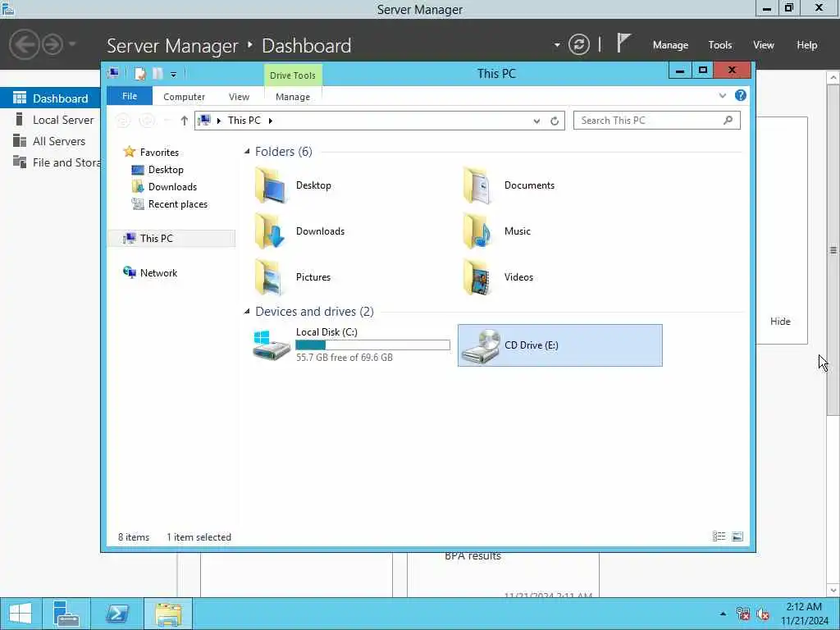Open the Dashboard page in the sidebar

click(50, 98)
